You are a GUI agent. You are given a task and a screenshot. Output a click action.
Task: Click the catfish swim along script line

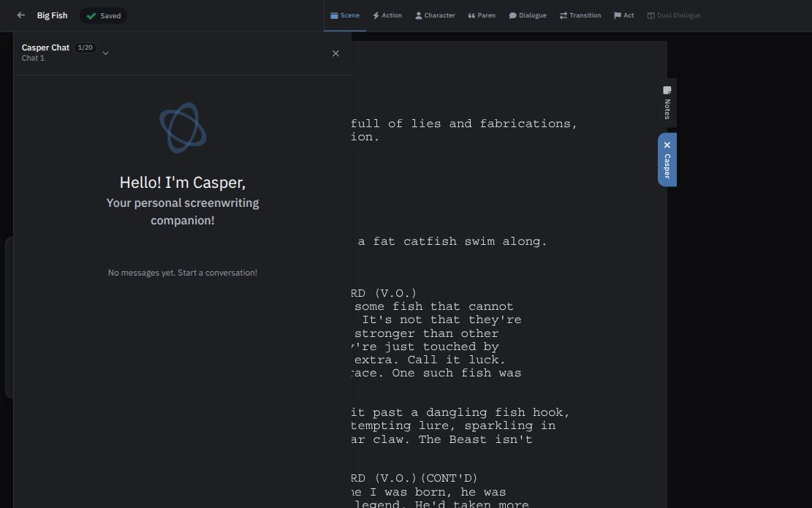point(452,241)
